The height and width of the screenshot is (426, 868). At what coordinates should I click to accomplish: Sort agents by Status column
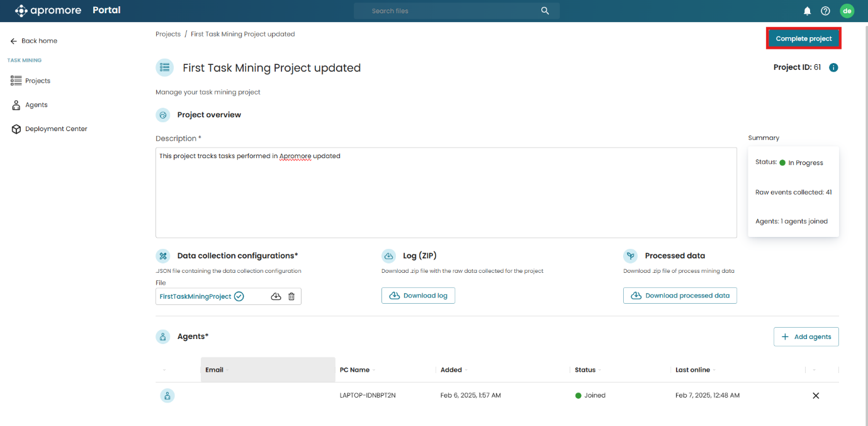coord(585,370)
